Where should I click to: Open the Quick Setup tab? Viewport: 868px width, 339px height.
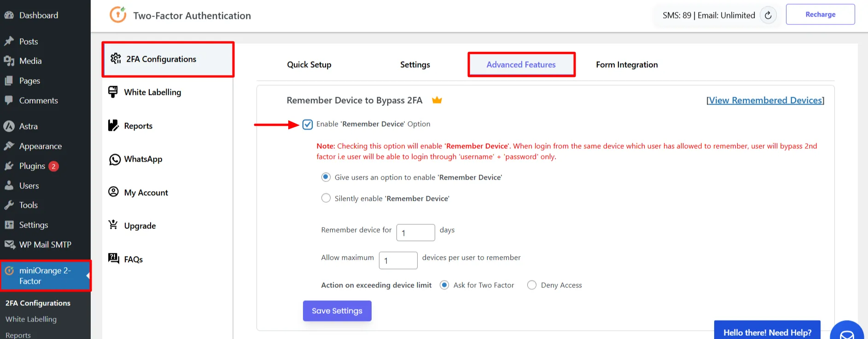click(309, 64)
